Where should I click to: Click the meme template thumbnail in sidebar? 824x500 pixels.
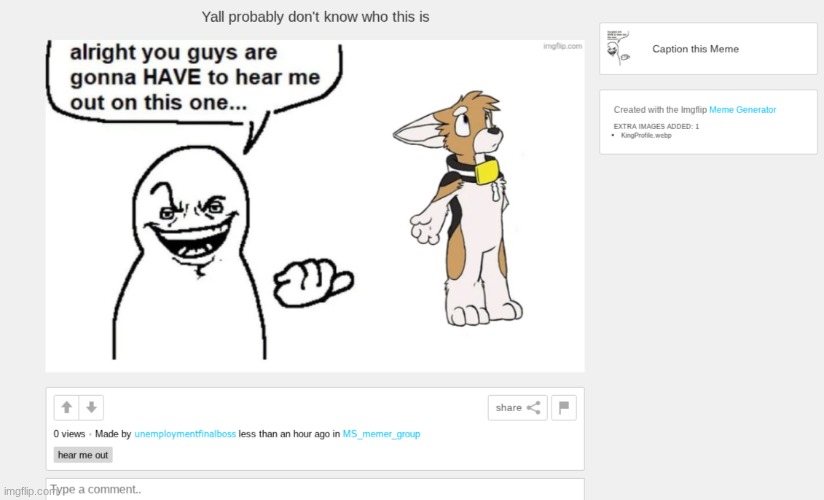(x=619, y=48)
